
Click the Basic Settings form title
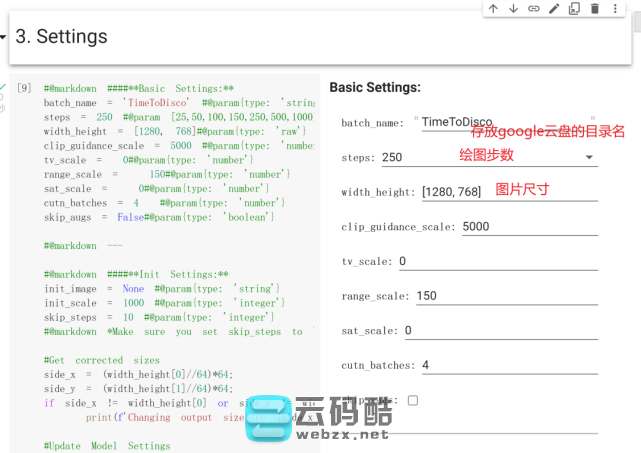pos(375,88)
